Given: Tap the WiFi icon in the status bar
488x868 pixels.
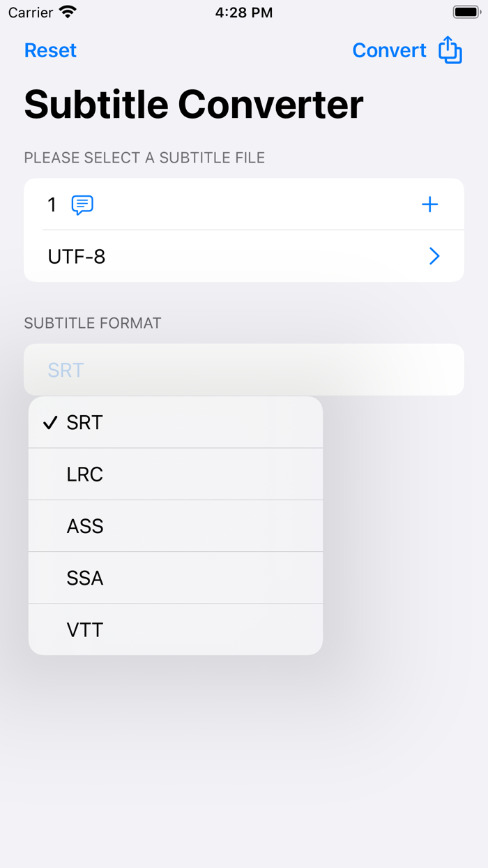Looking at the screenshot, I should tap(66, 11).
